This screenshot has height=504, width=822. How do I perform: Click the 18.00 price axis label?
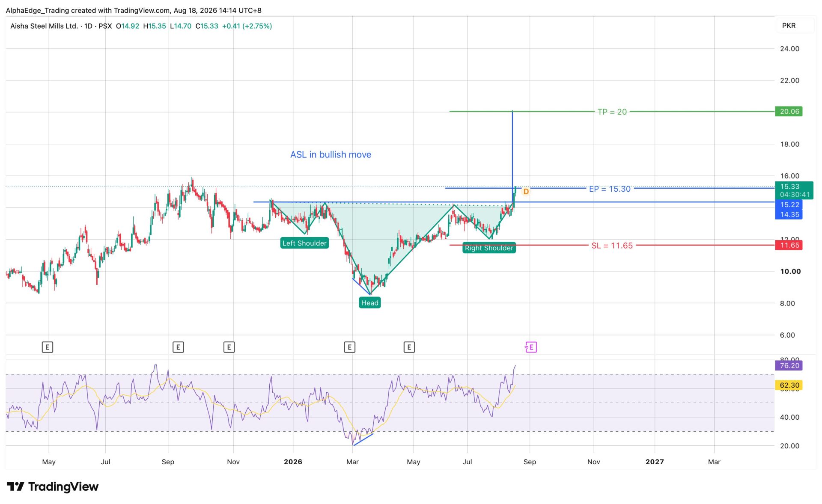coord(789,144)
